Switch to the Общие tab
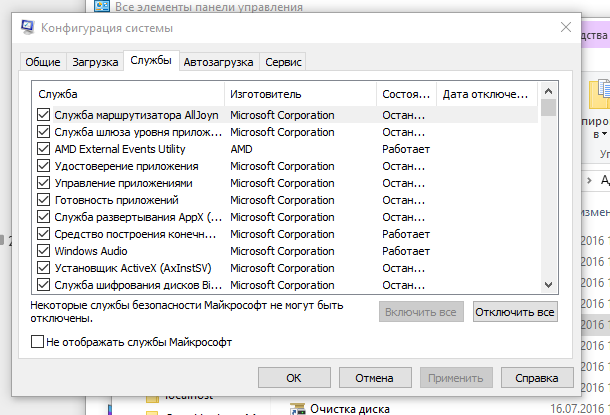Screen dimensions: 610x415 coord(43,62)
